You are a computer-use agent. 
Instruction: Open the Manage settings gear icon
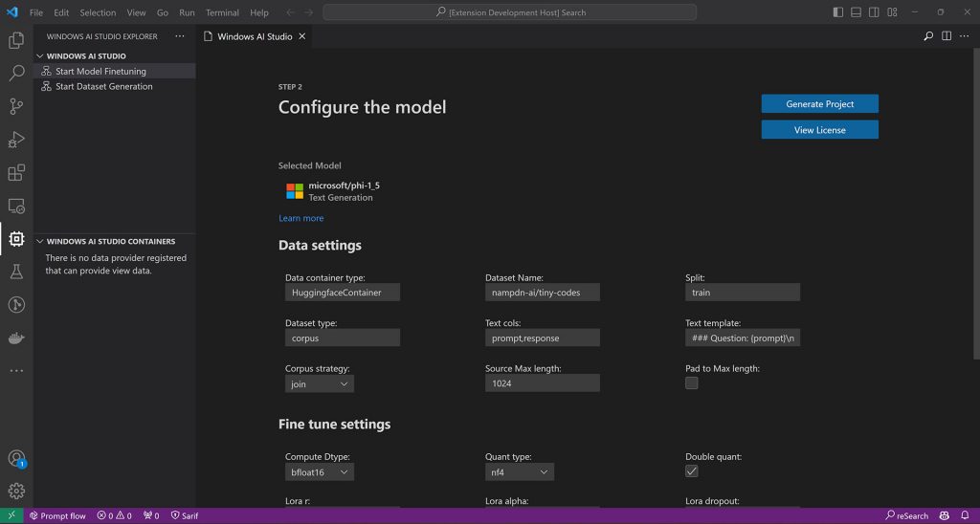pos(16,491)
